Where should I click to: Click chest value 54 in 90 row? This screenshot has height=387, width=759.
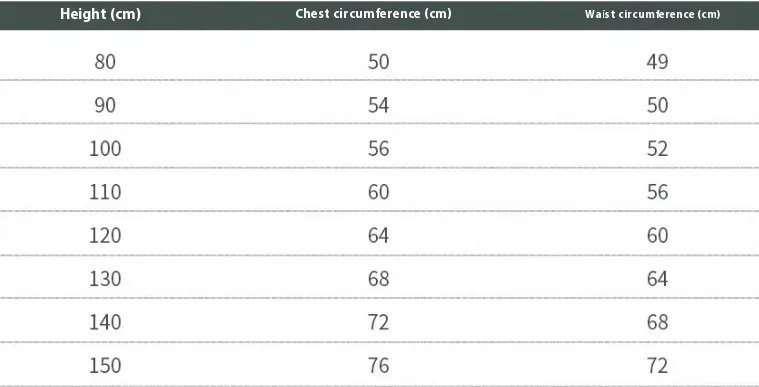379,105
